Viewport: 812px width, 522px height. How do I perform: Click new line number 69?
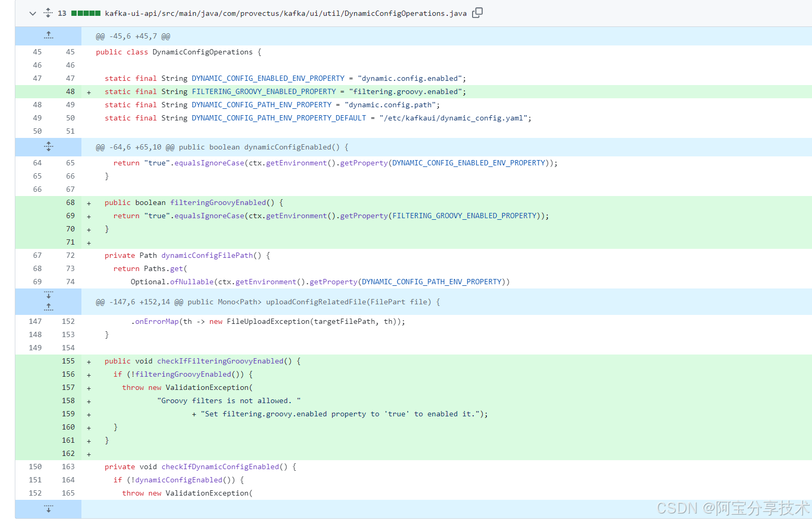pos(70,216)
